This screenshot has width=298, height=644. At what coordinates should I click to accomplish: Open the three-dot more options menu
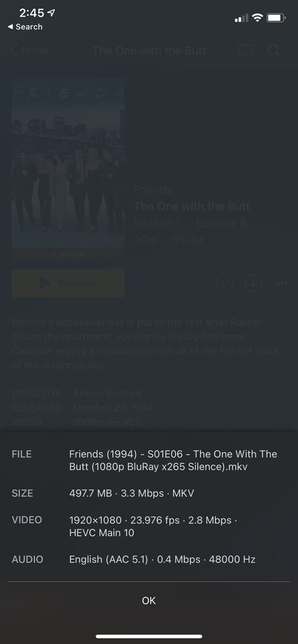click(282, 284)
